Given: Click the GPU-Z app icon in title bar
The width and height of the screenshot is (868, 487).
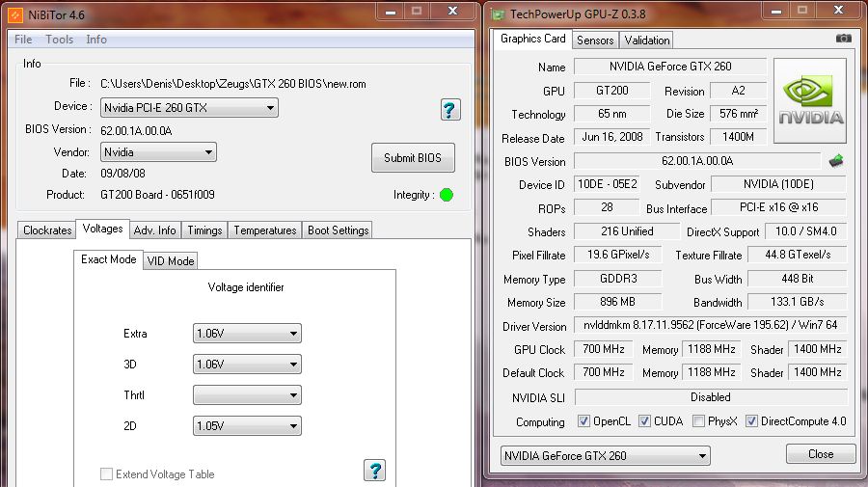Looking at the screenshot, I should [x=498, y=14].
